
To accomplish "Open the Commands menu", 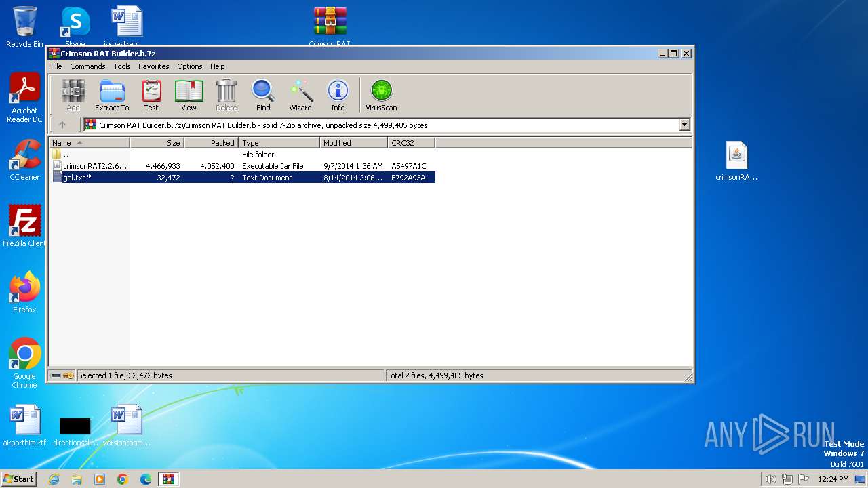I will 87,66.
